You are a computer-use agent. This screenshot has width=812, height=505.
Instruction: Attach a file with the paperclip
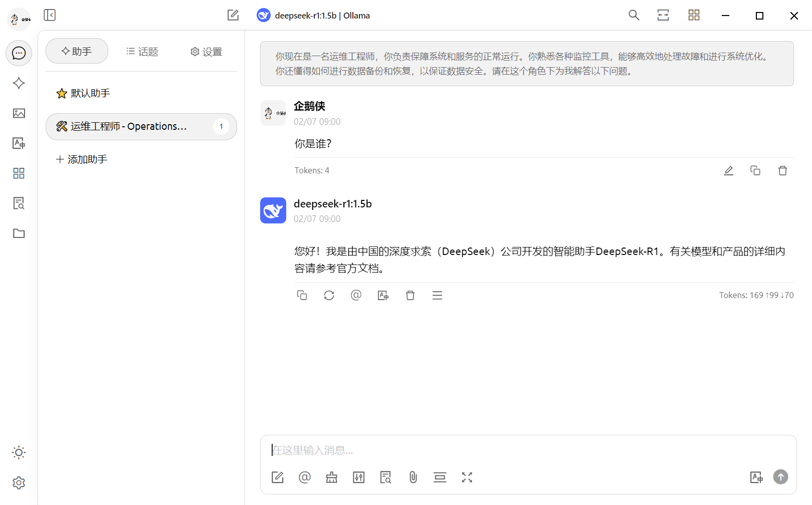pyautogui.click(x=413, y=477)
